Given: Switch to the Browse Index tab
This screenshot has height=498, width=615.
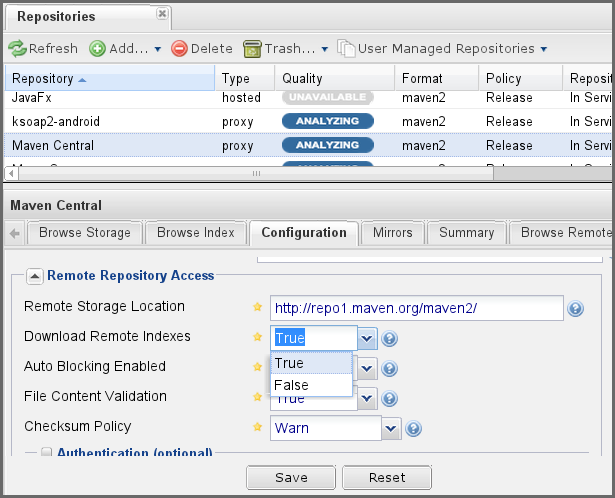Looking at the screenshot, I should tap(196, 233).
